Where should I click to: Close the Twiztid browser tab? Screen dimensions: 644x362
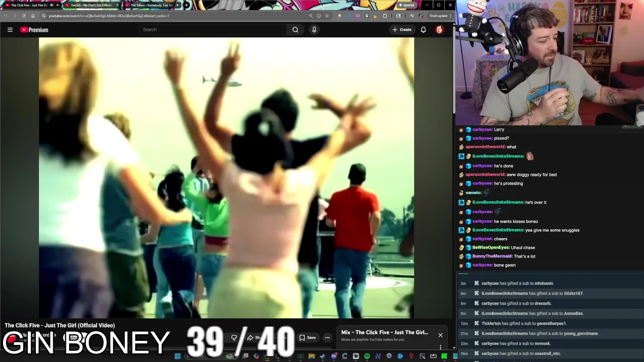pos(118,5)
